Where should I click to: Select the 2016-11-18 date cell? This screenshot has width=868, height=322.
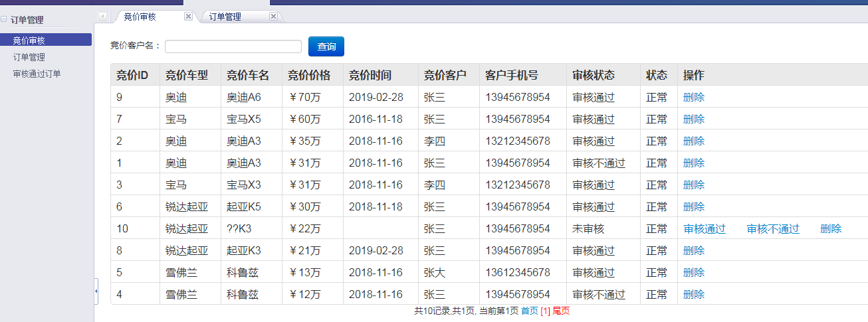tap(381, 120)
